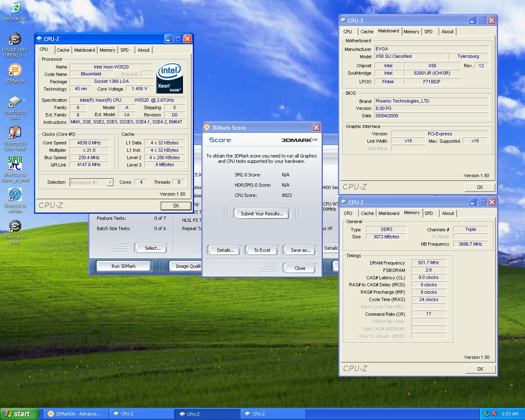Open the Shortcut to cpuz icon

[x=15, y=107]
